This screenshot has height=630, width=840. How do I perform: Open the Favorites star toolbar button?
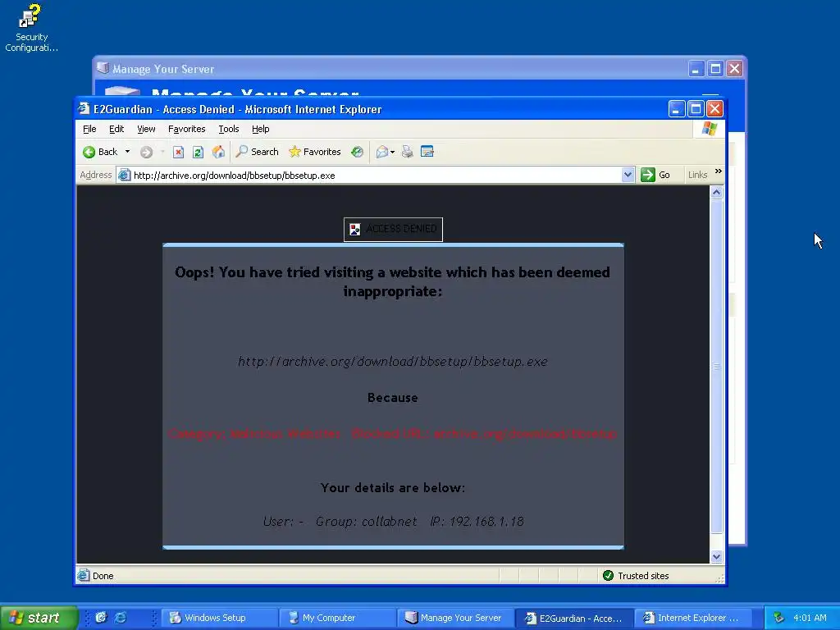pyautogui.click(x=315, y=152)
